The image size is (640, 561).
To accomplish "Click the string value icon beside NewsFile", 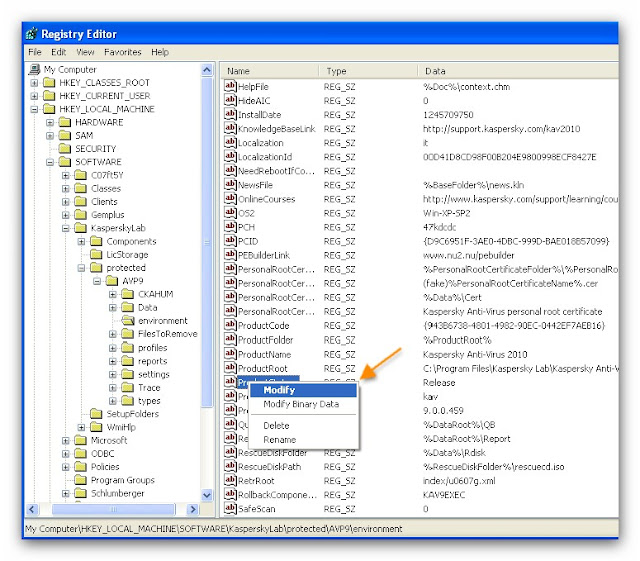I will pos(230,185).
